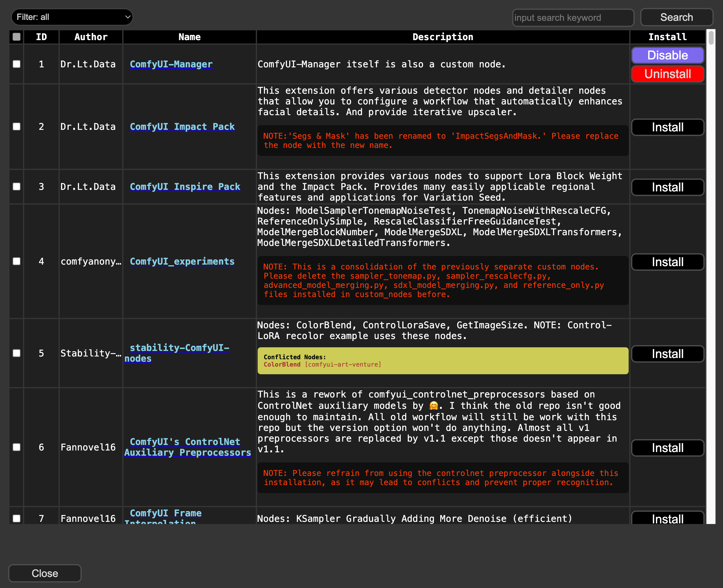The width and height of the screenshot is (723, 588).
Task: Check the ControlNet Auxiliary Preprocessors row checkbox
Action: pyautogui.click(x=16, y=447)
